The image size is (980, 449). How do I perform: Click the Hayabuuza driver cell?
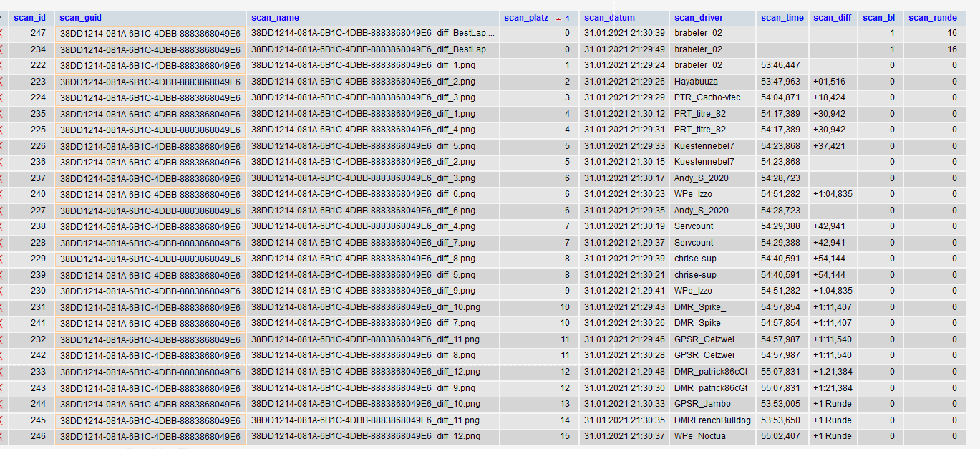click(x=698, y=82)
